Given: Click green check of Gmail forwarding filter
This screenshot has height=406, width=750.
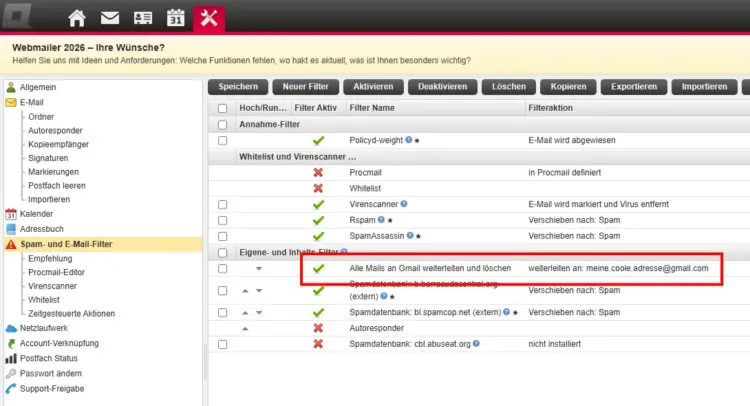Looking at the screenshot, I should [318, 269].
